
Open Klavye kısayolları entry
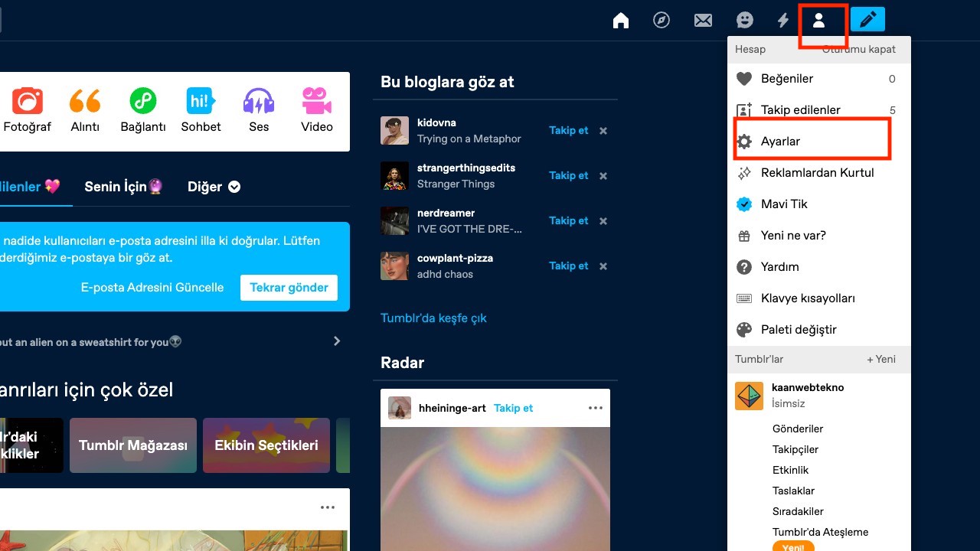point(819,298)
